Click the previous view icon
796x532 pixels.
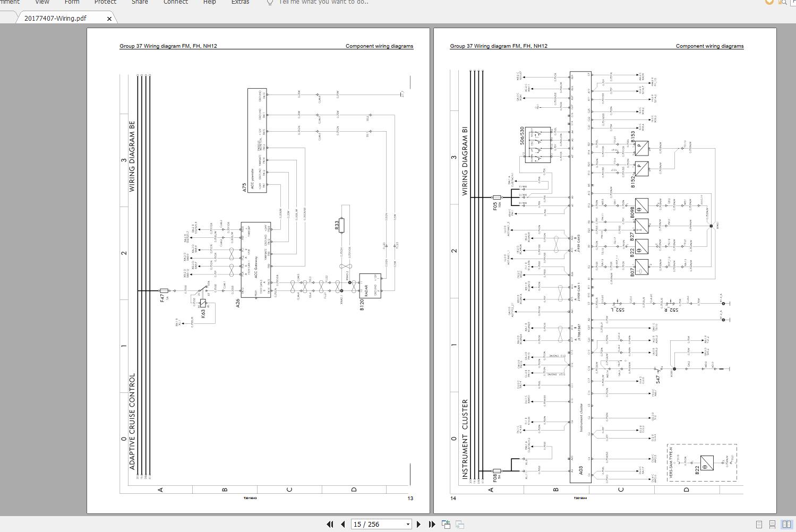point(446,524)
